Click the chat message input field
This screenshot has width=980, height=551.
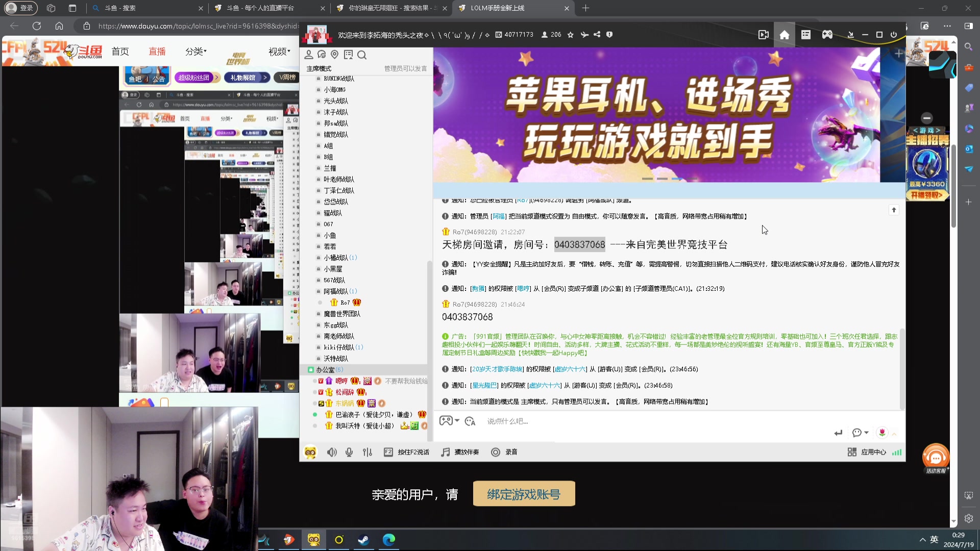pos(658,421)
